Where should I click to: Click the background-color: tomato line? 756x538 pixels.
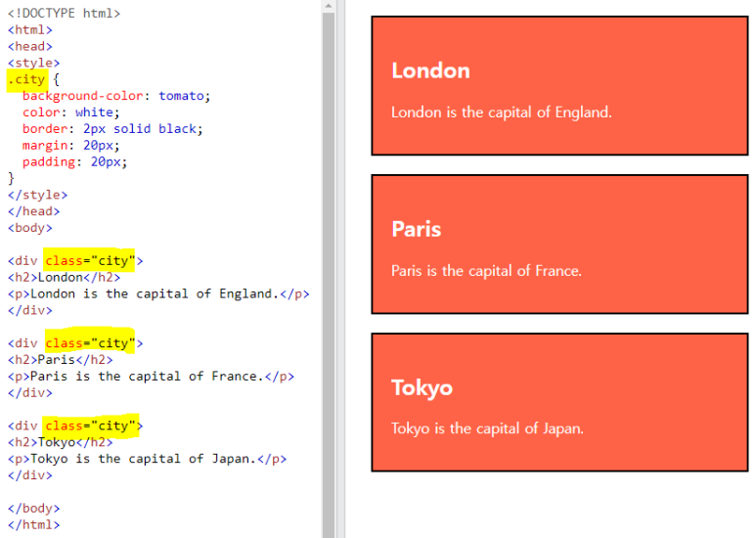point(116,96)
